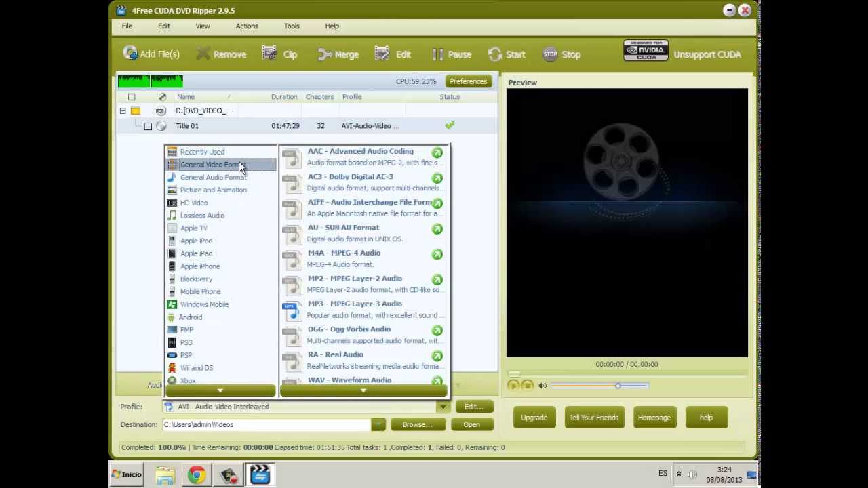The width and height of the screenshot is (868, 488).
Task: Start ripping with the Start toolbar button
Action: [507, 54]
